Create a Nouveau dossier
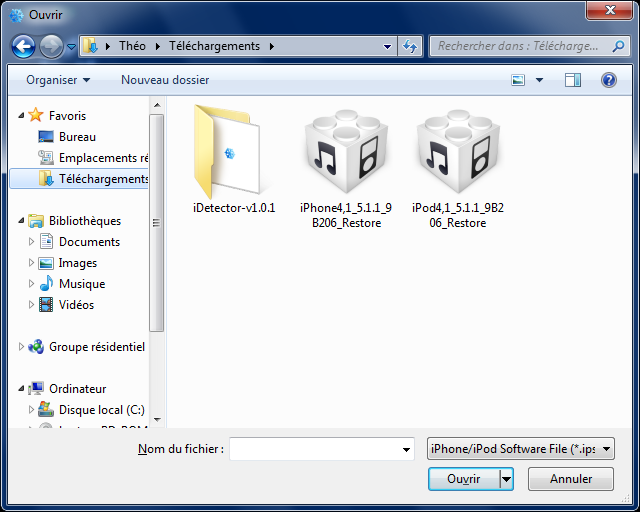This screenshot has height=512, width=640. (165, 80)
